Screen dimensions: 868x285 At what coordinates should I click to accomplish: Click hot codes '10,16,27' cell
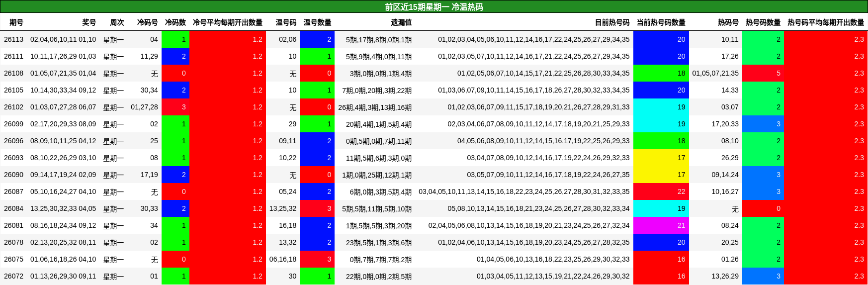pos(725,191)
